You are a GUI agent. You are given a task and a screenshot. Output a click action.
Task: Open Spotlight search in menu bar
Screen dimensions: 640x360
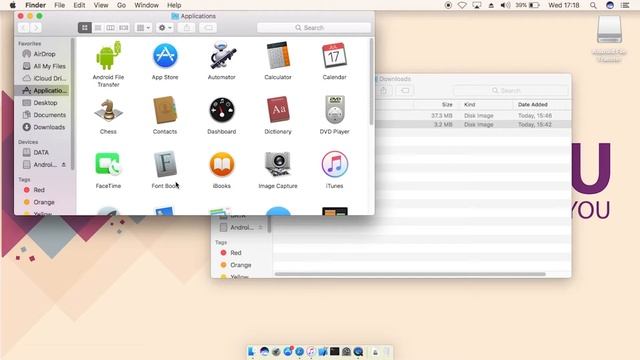[593, 5]
